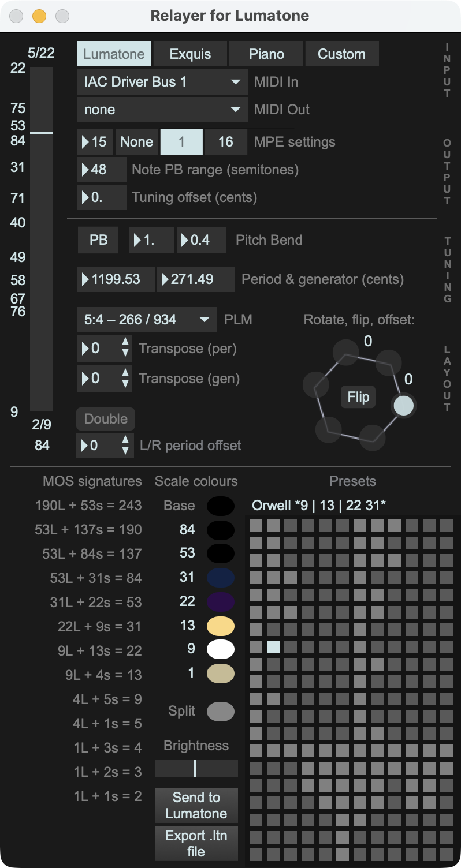Click the yellow colour swatch for scale 13
The width and height of the screenshot is (461, 868).
click(221, 626)
